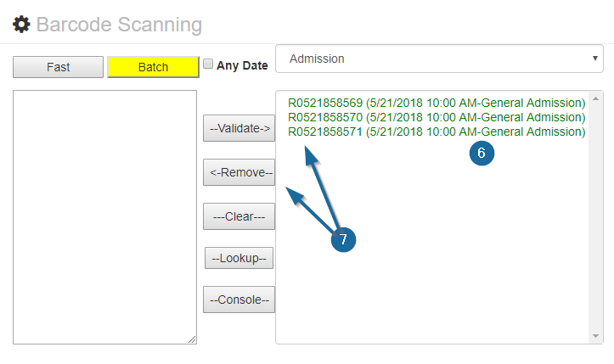Open the Admission dropdown
Viewport: 614px width, 364px height.
[439, 59]
